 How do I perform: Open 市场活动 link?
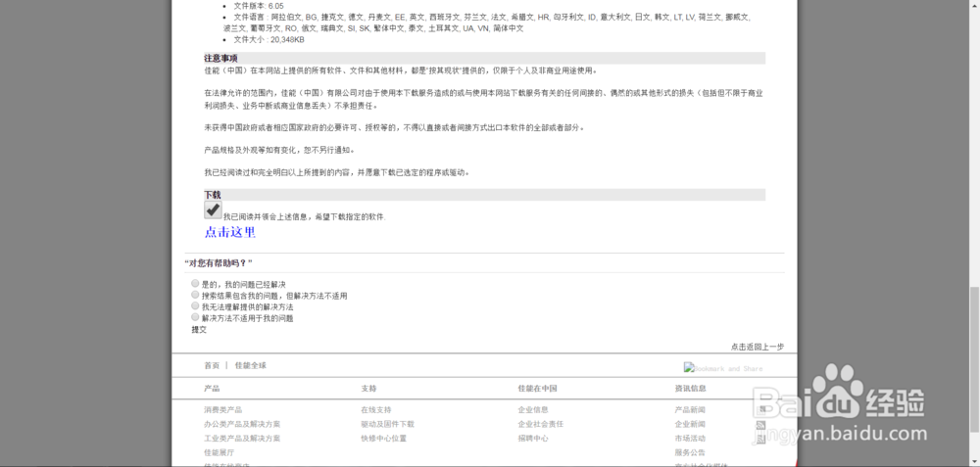[690, 439]
